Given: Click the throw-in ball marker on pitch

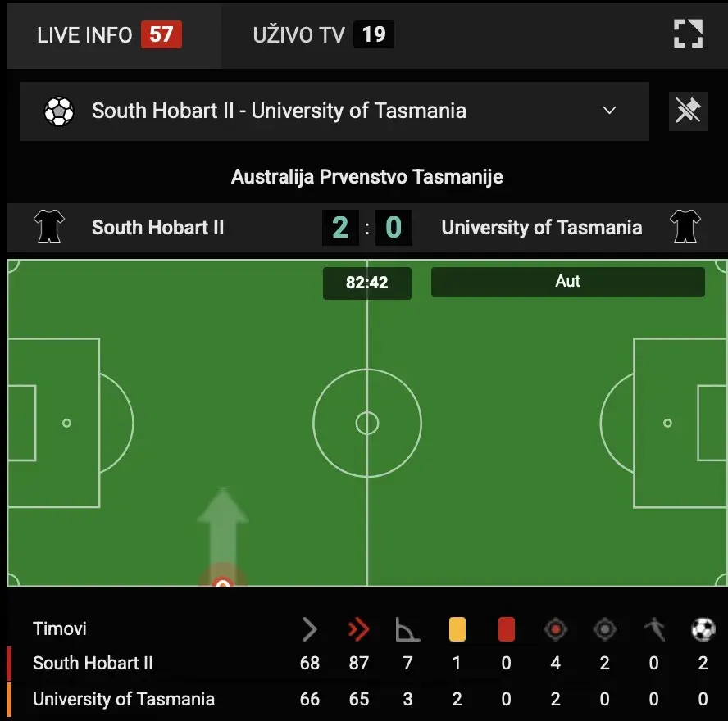Looking at the screenshot, I should point(222,583).
